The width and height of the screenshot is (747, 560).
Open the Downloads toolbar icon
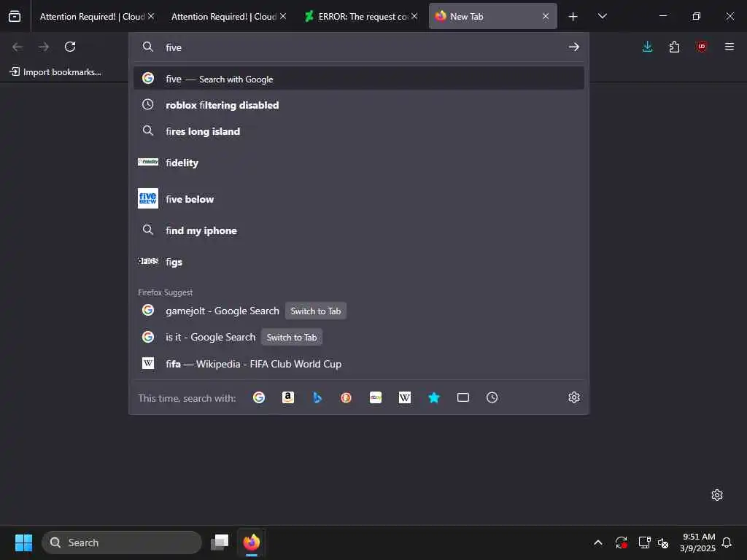pos(648,47)
